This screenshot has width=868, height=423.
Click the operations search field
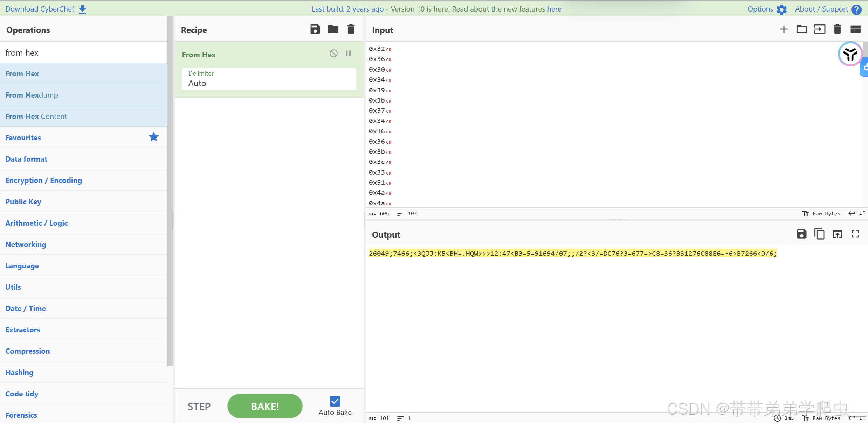tap(84, 52)
